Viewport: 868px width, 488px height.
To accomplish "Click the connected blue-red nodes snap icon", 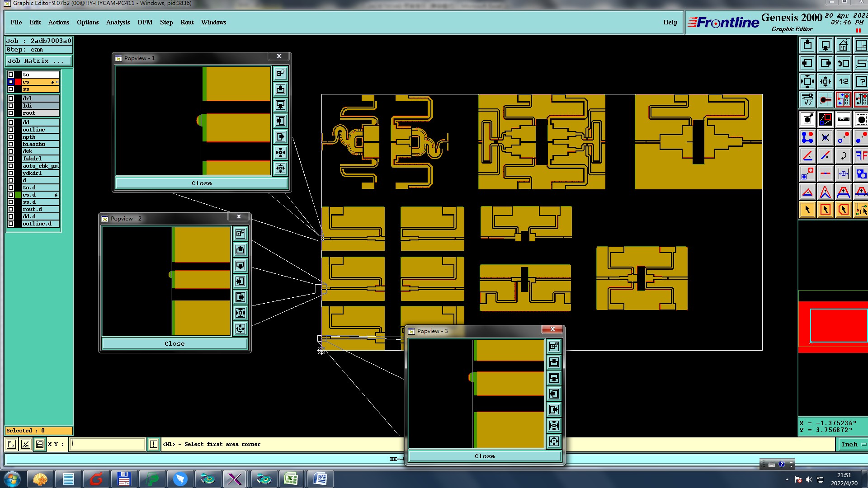I will (x=807, y=137).
